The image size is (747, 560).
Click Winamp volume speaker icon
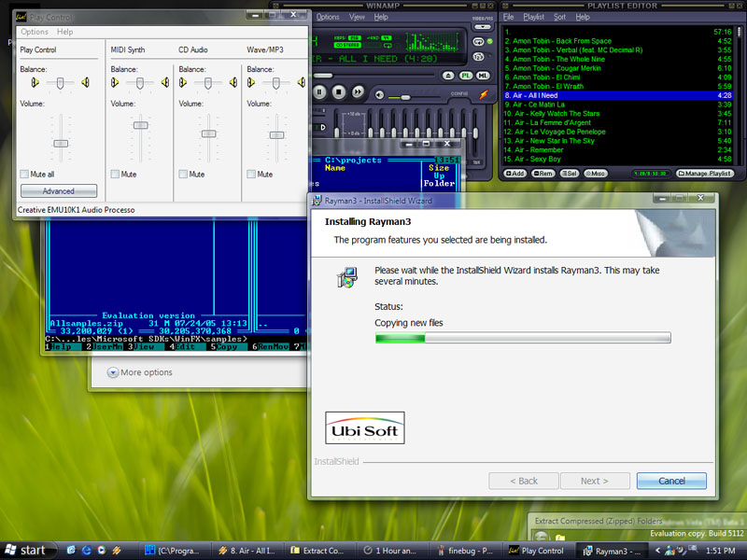click(379, 95)
